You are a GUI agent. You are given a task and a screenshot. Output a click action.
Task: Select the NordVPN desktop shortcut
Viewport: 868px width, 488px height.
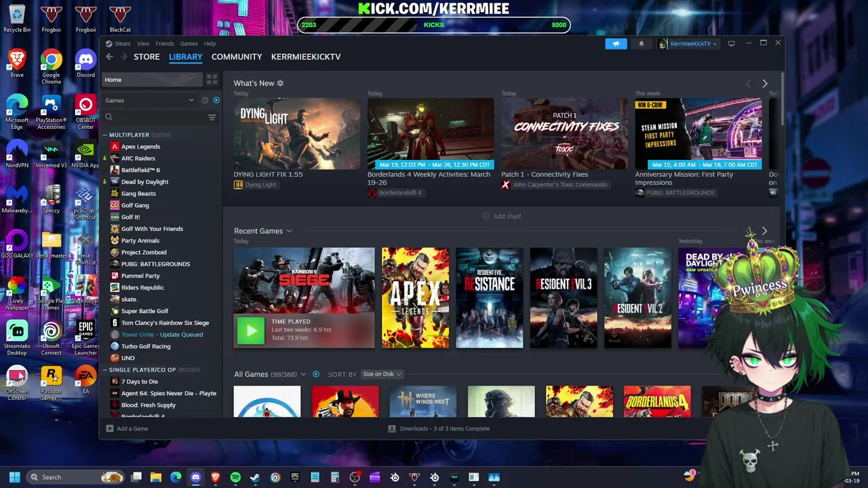[x=17, y=154]
